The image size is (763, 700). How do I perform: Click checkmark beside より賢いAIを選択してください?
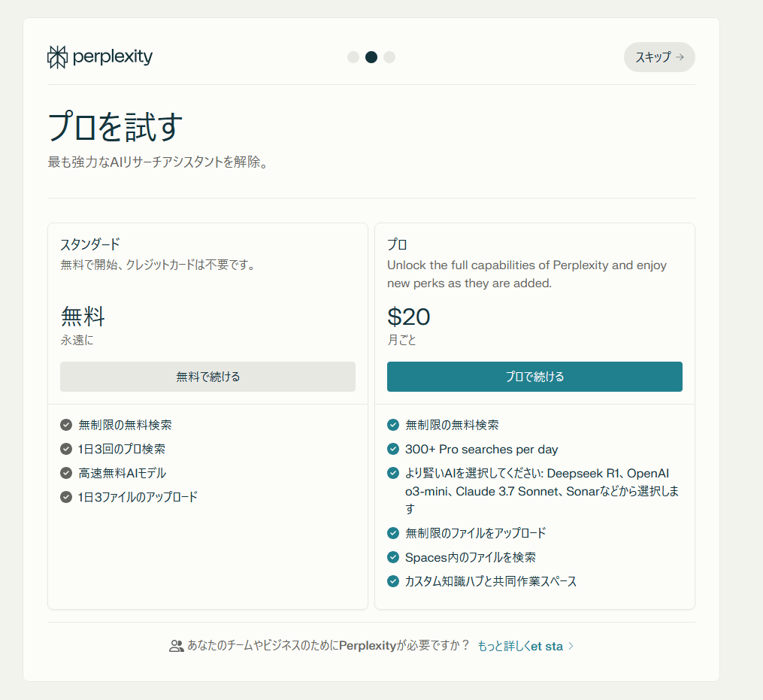click(393, 473)
